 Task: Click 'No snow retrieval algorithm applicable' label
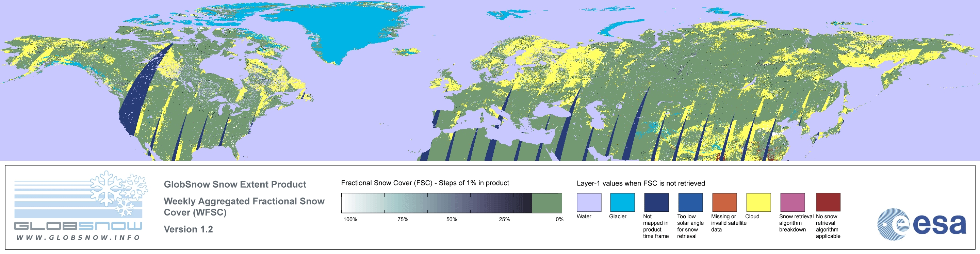tap(828, 226)
